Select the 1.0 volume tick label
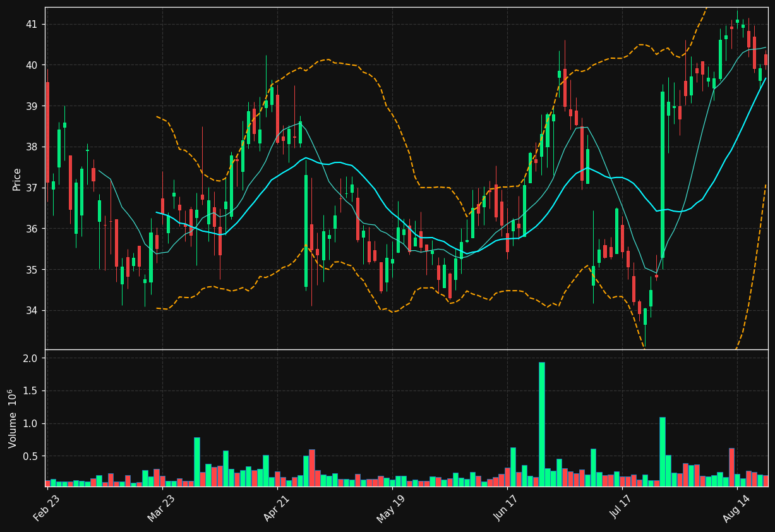This screenshot has height=532, width=775. click(30, 423)
